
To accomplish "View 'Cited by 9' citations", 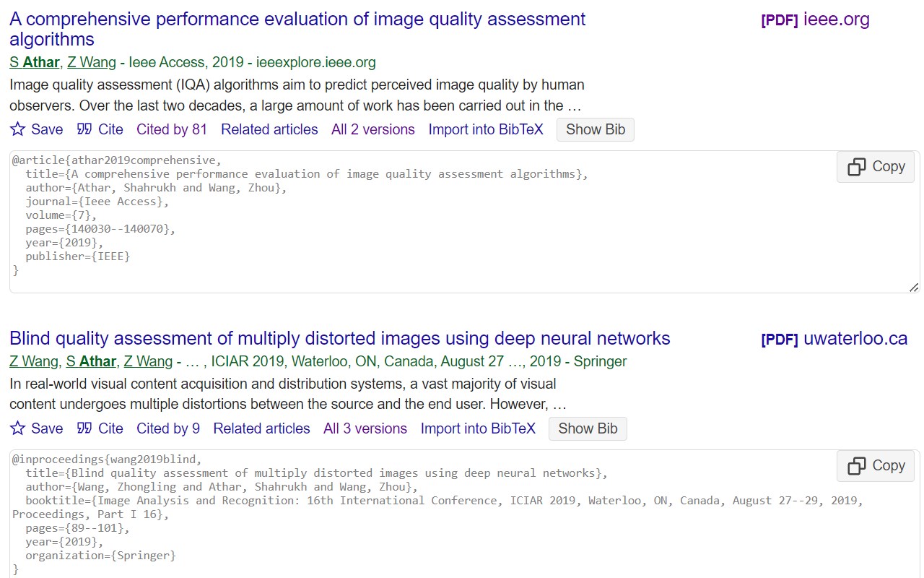I will [168, 428].
